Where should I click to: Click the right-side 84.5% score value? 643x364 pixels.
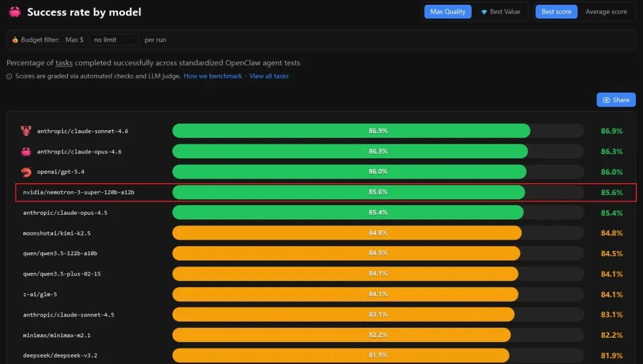pyautogui.click(x=611, y=253)
